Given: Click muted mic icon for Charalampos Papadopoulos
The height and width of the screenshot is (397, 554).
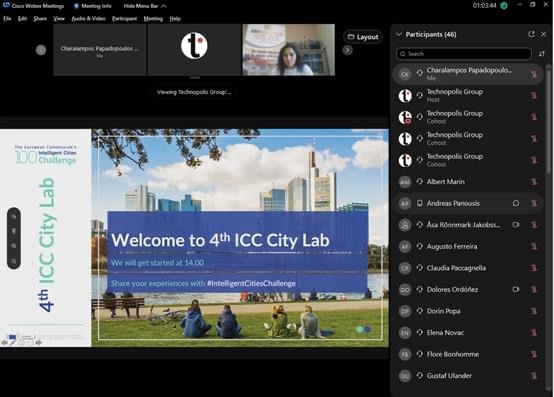Looking at the screenshot, I should point(534,74).
